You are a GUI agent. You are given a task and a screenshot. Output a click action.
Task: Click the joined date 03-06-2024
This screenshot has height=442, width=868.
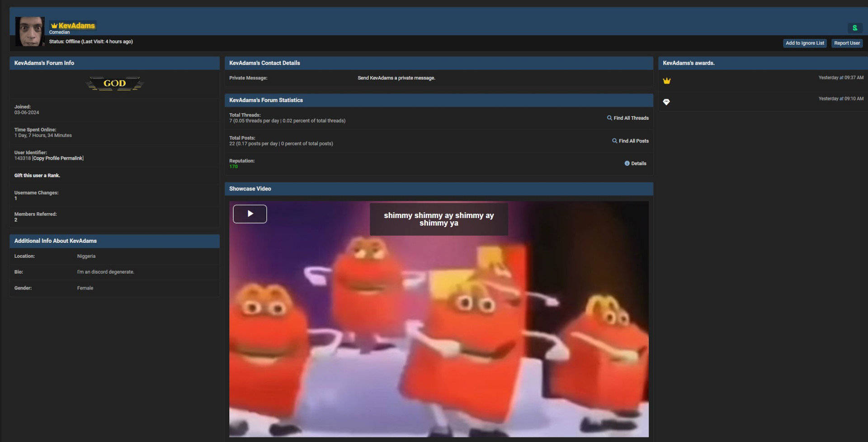click(x=27, y=113)
